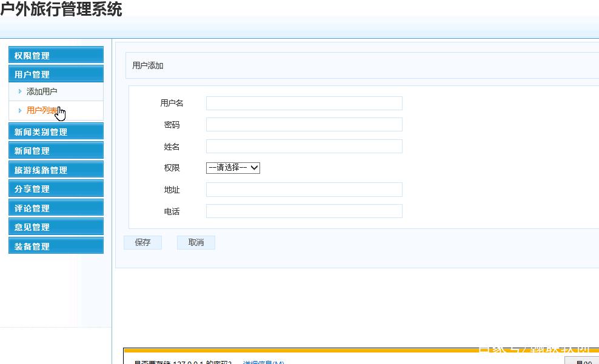The width and height of the screenshot is (599, 364).
Task: Click the 用户名 field label
Action: (x=172, y=103)
